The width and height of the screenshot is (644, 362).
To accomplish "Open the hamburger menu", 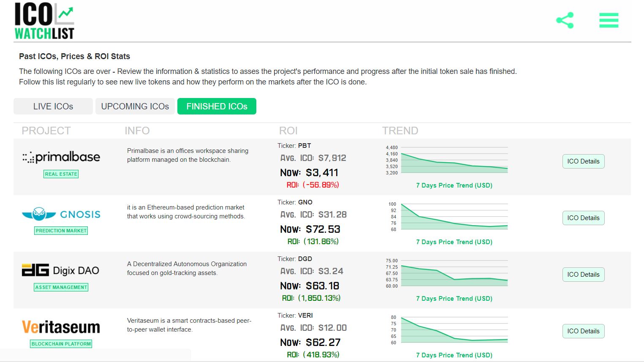I will coord(609,20).
